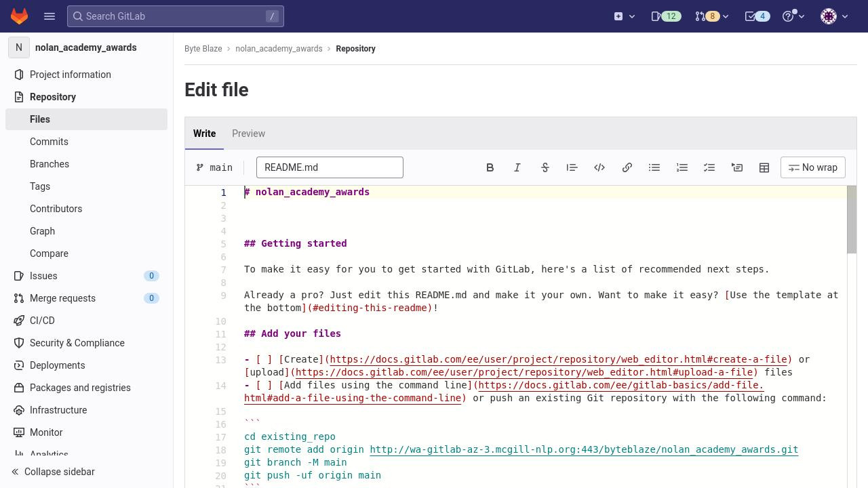This screenshot has height=488, width=868.
Task: Click the nolan_academy_awards.git remote URL
Action: (x=584, y=449)
